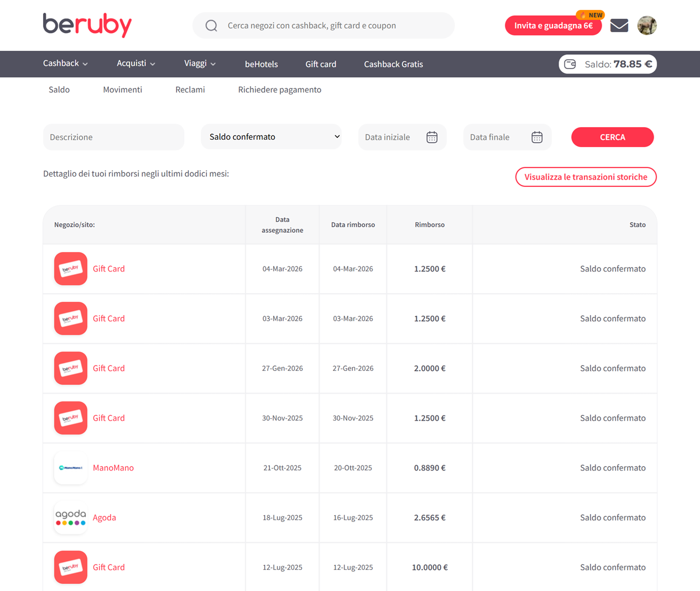Screen dimensions: 700x591
Task: Open the Data finale calendar icon
Action: 537,137
